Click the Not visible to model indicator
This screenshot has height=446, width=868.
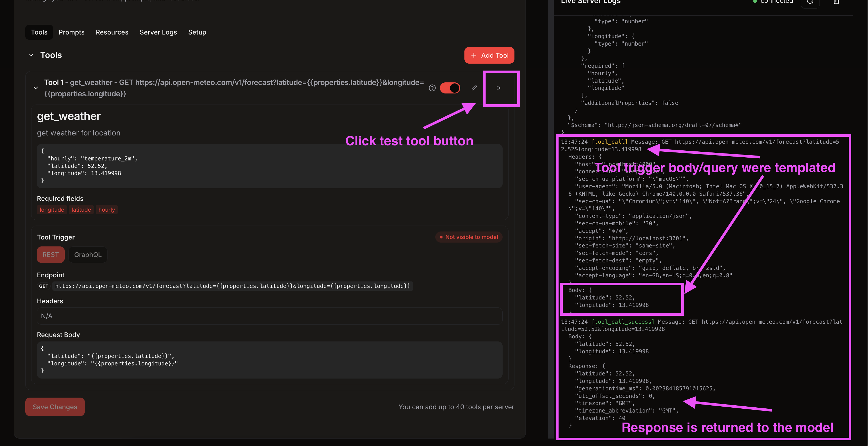click(469, 237)
